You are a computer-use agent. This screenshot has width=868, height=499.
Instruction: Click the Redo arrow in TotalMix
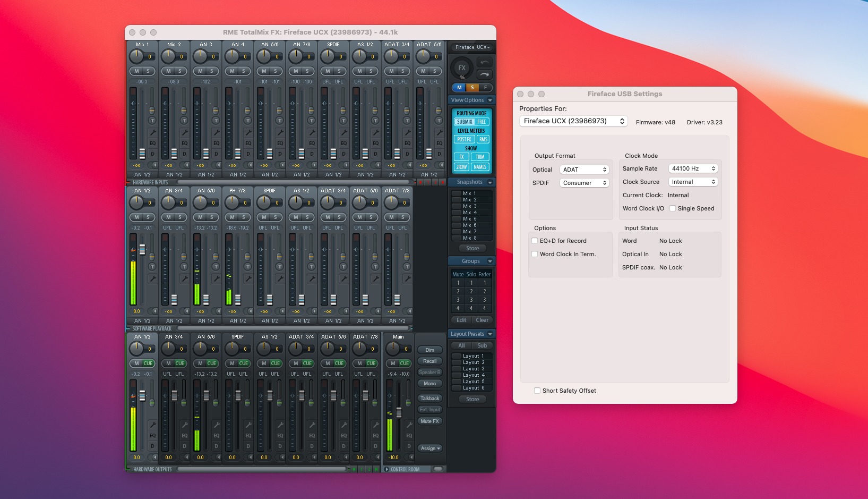pyautogui.click(x=485, y=74)
